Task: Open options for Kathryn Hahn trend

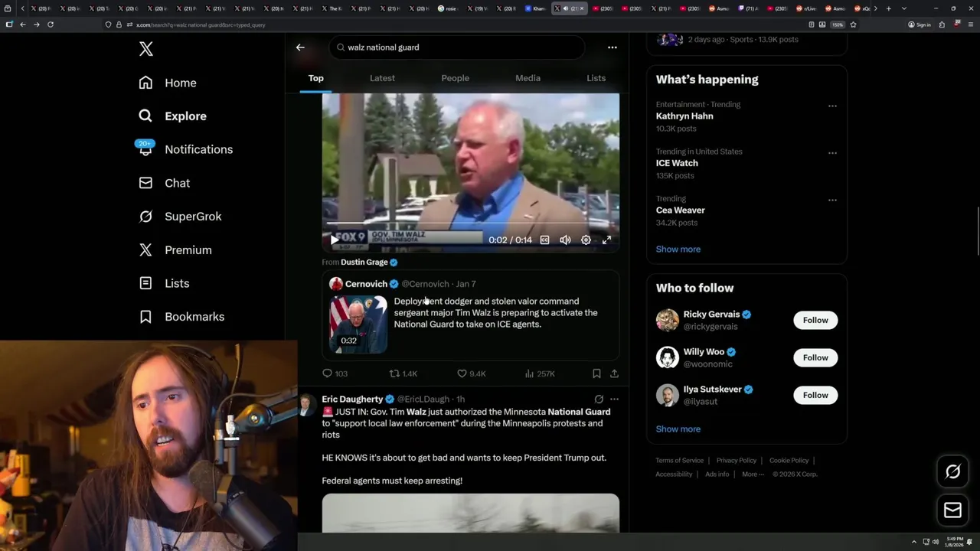Action: coord(832,106)
